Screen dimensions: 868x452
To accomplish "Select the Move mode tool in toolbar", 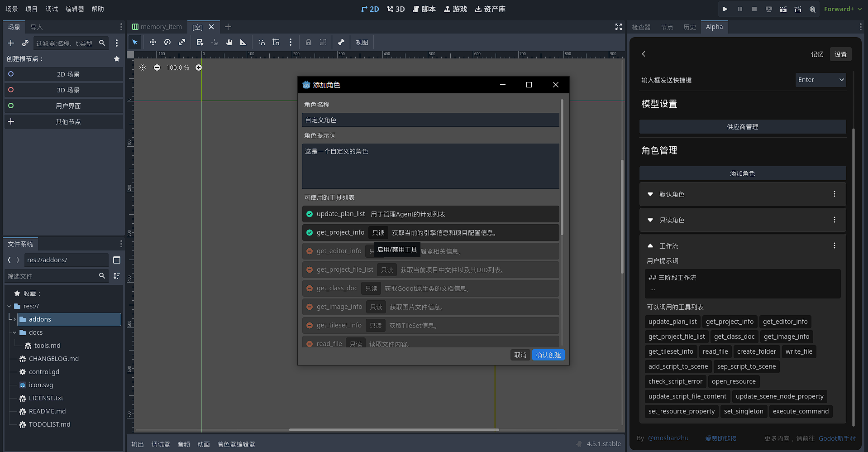I will 153,43.
